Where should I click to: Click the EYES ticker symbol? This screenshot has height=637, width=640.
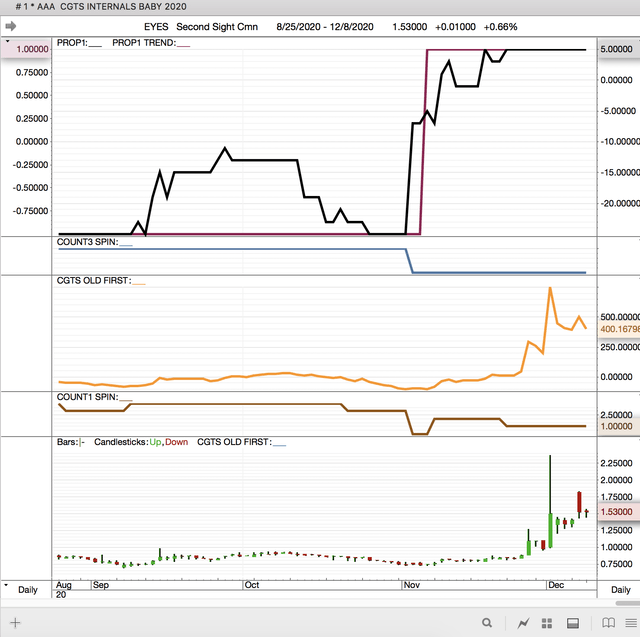[156, 27]
